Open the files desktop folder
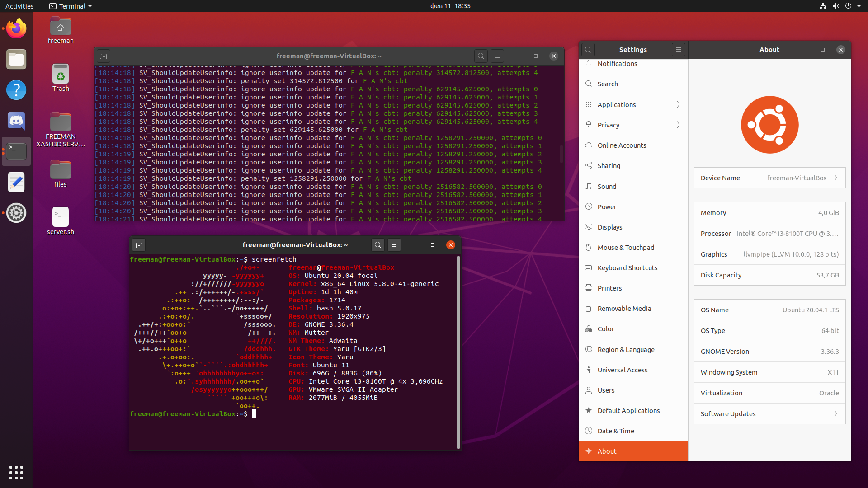 tap(61, 174)
